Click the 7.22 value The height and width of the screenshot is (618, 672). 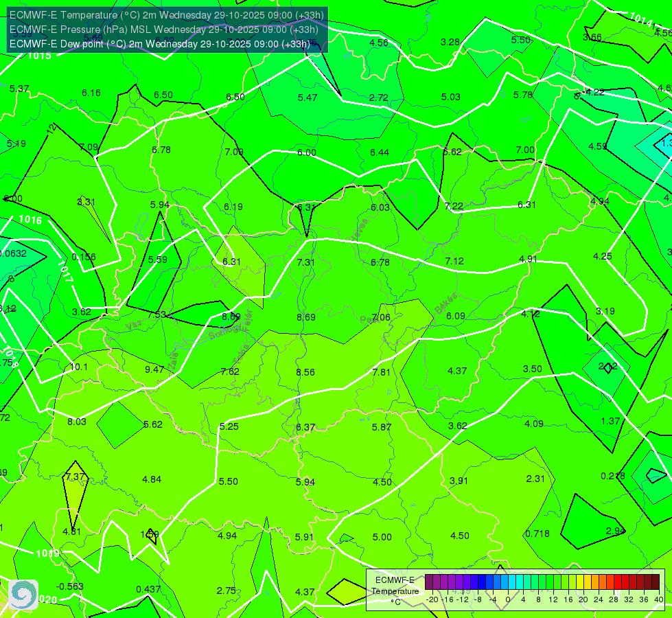454,206
